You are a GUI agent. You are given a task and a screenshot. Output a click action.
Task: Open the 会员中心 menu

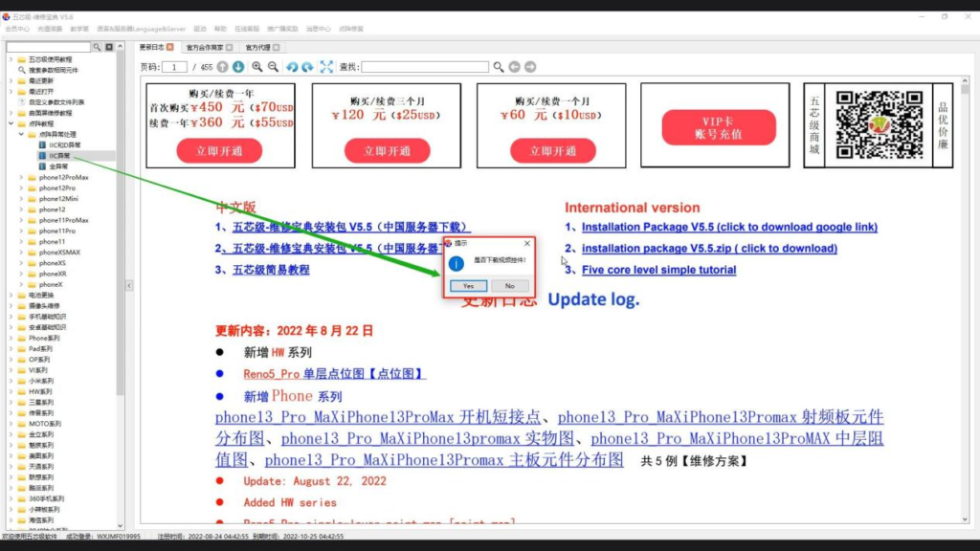click(x=17, y=29)
